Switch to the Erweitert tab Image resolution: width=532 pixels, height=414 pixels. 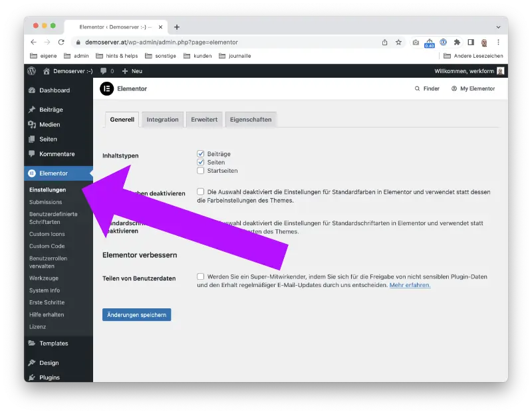pyautogui.click(x=204, y=120)
